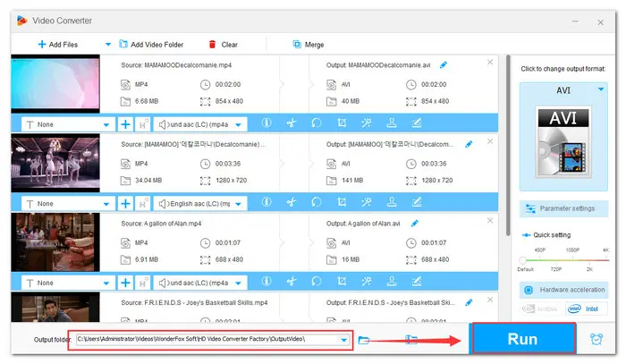Rename output MAMAMOODecalcomanie.avi with pencil icon

pyautogui.click(x=444, y=64)
